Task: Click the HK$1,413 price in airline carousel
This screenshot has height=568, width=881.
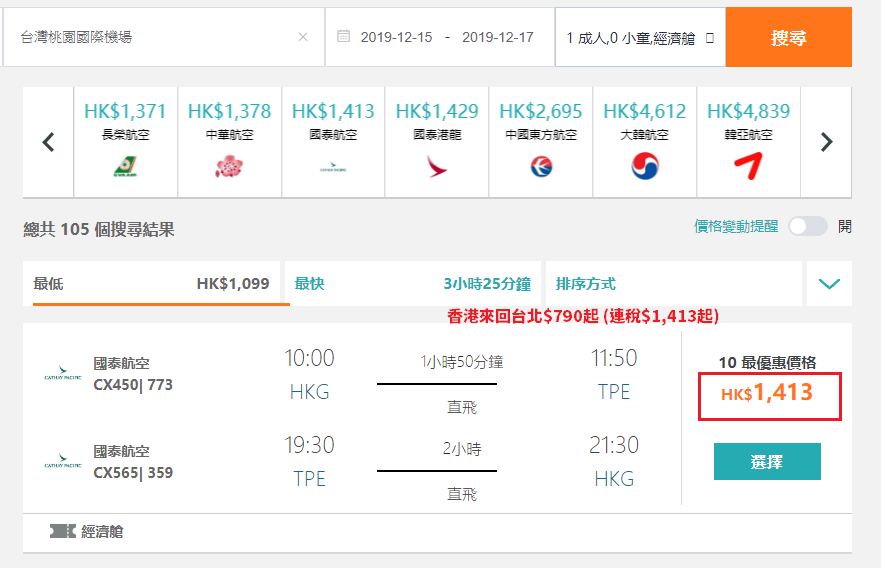Action: tap(333, 111)
